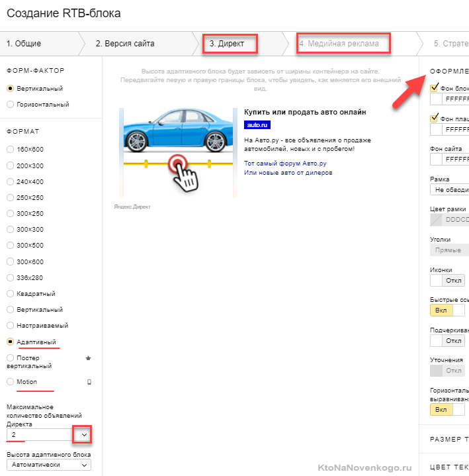The width and height of the screenshot is (469, 476).
Task: Choose the 336x280 format
Action: click(x=11, y=278)
